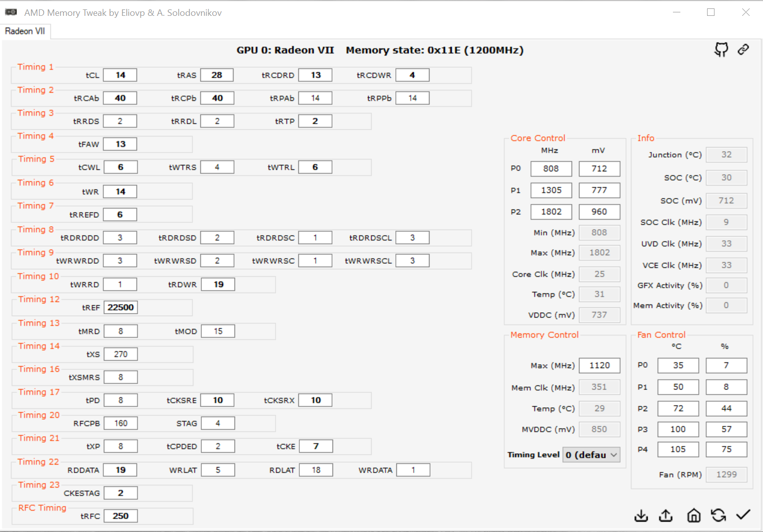763x532 pixels.
Task: Click the tRCDWR input box
Action: click(x=412, y=75)
